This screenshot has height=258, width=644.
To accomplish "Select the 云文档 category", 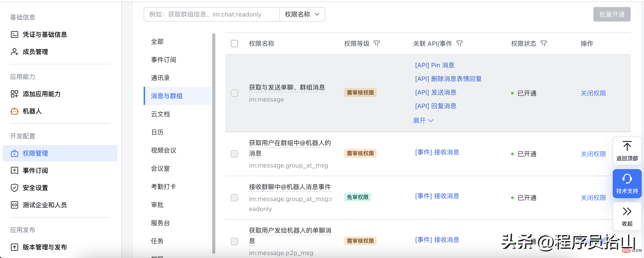I will (x=161, y=114).
